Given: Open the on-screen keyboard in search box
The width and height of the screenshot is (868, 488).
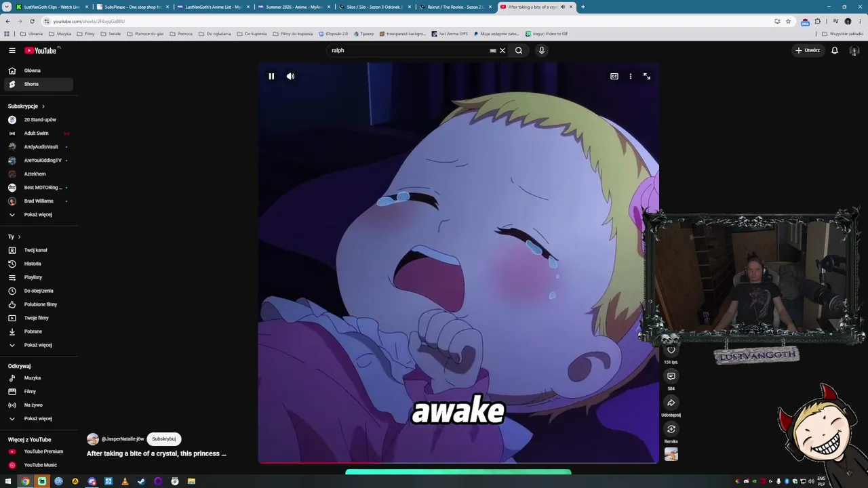Looking at the screenshot, I should [493, 50].
